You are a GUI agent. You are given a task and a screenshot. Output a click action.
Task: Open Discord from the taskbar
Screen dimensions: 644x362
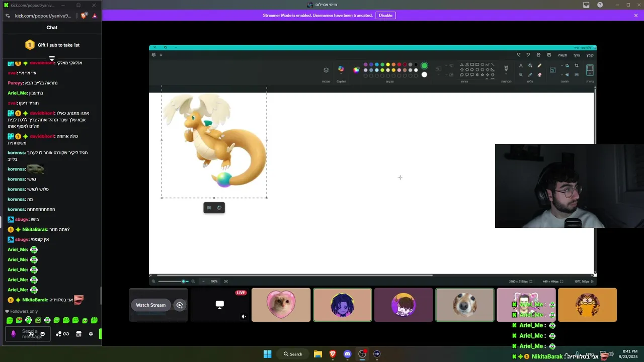(347, 354)
